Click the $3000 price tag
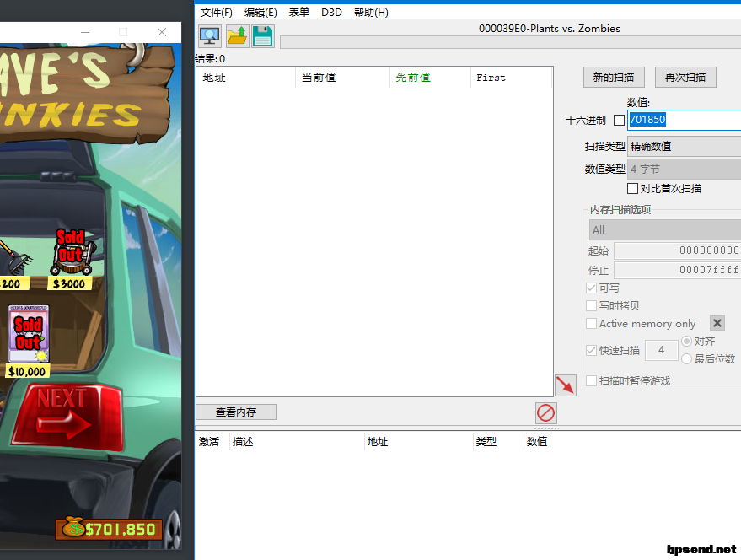This screenshot has width=741, height=560. (69, 283)
